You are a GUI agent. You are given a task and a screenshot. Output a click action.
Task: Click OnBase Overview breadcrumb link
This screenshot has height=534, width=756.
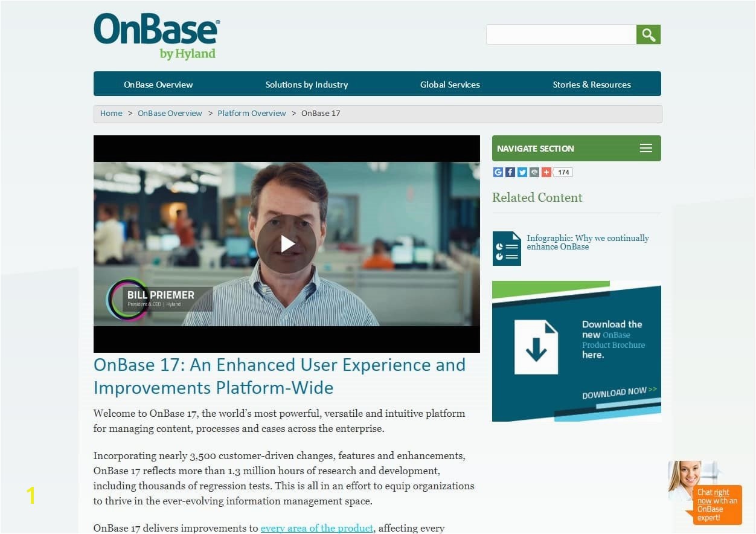pyautogui.click(x=170, y=113)
